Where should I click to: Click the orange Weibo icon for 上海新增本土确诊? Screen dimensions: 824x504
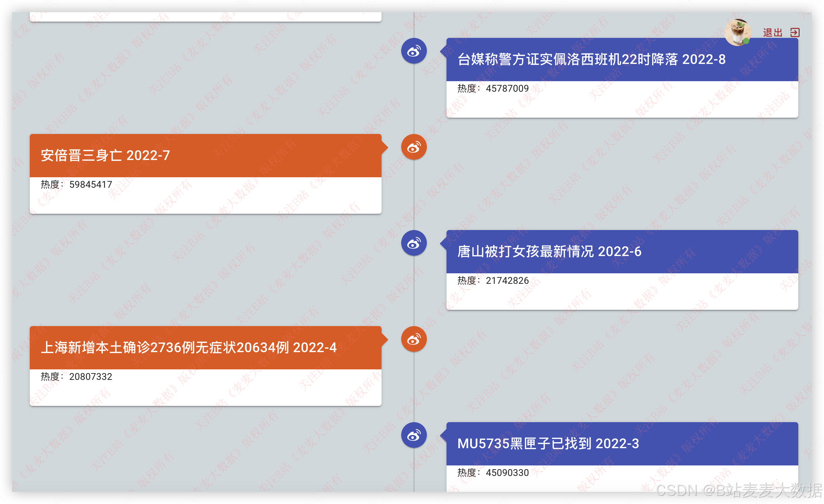coord(414,339)
